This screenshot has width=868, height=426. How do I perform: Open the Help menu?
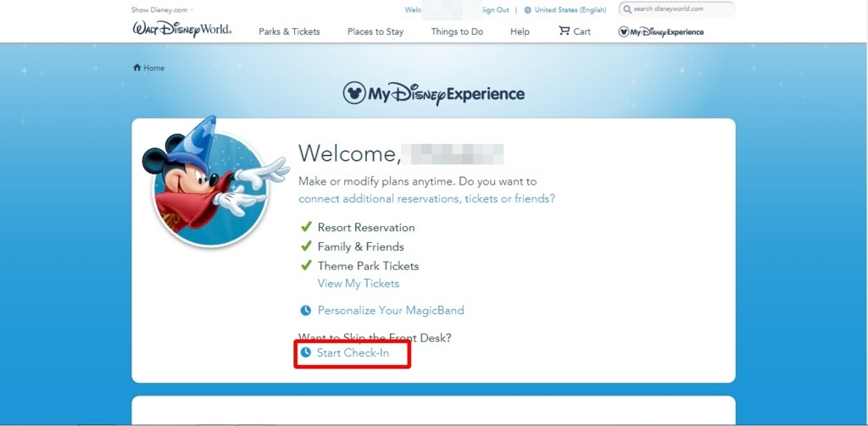[x=520, y=32]
